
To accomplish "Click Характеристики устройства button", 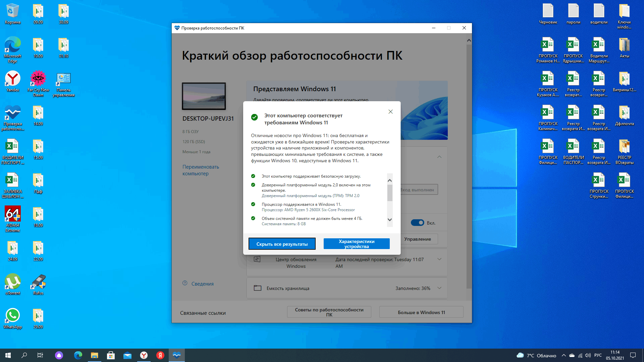I will pos(357,244).
